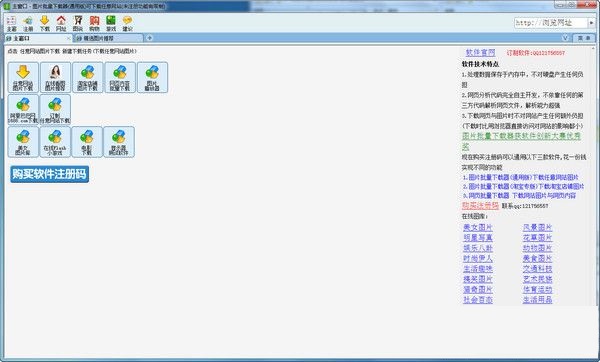Open the green 图片批量下载器 award link
Viewport: 600px width, 362px height.
tap(521, 141)
